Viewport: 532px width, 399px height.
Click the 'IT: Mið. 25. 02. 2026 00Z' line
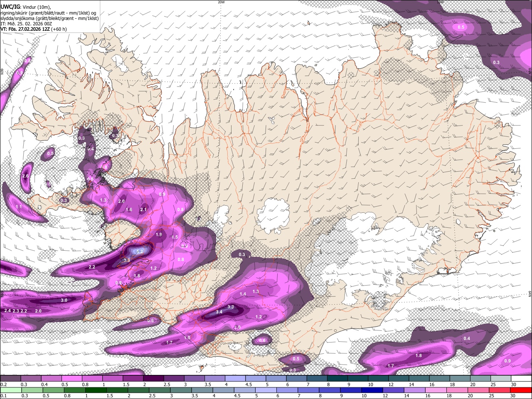coord(26,24)
